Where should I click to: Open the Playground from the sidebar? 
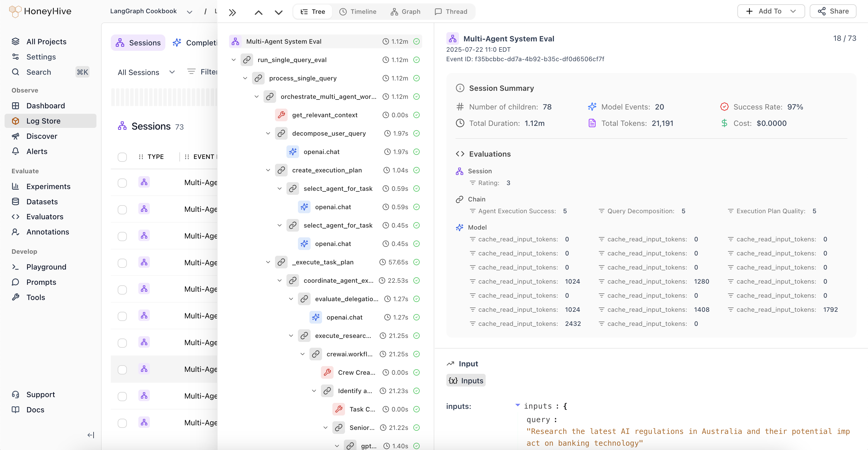coord(46,267)
